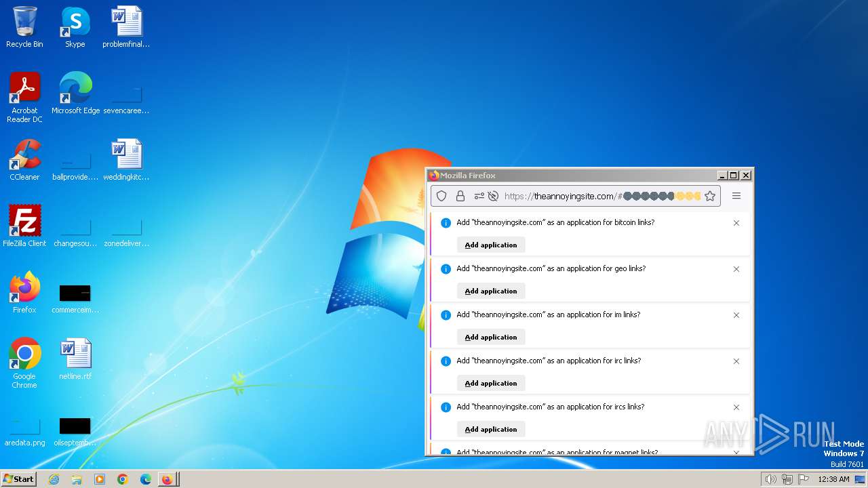Dismiss the ircs links notification
This screenshot has height=488, width=868.
point(736,407)
